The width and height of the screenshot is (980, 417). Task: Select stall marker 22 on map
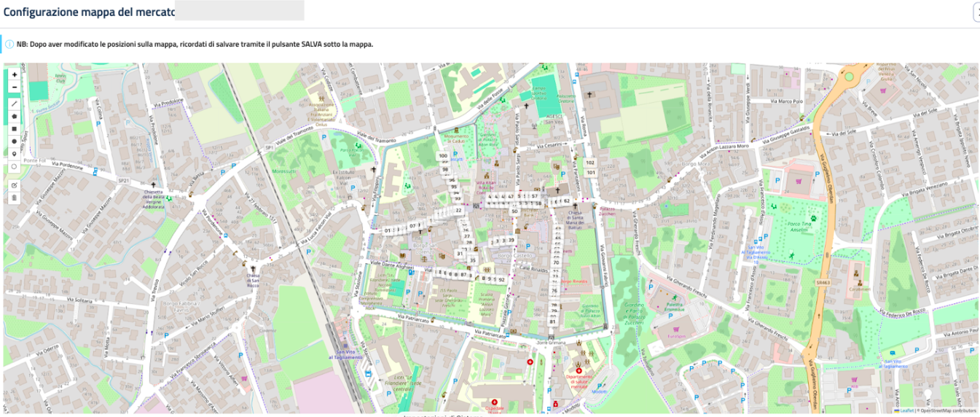(x=458, y=210)
